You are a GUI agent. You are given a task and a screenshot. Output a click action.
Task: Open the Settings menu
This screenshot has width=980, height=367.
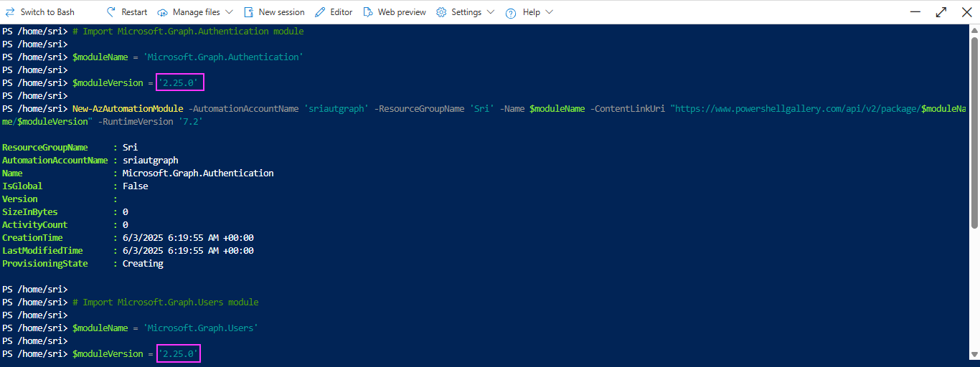466,12
